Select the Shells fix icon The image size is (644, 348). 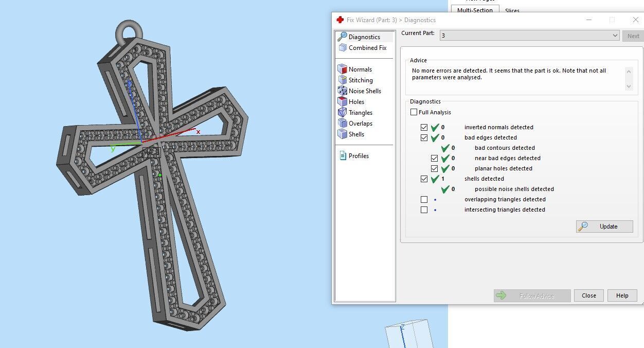(342, 134)
